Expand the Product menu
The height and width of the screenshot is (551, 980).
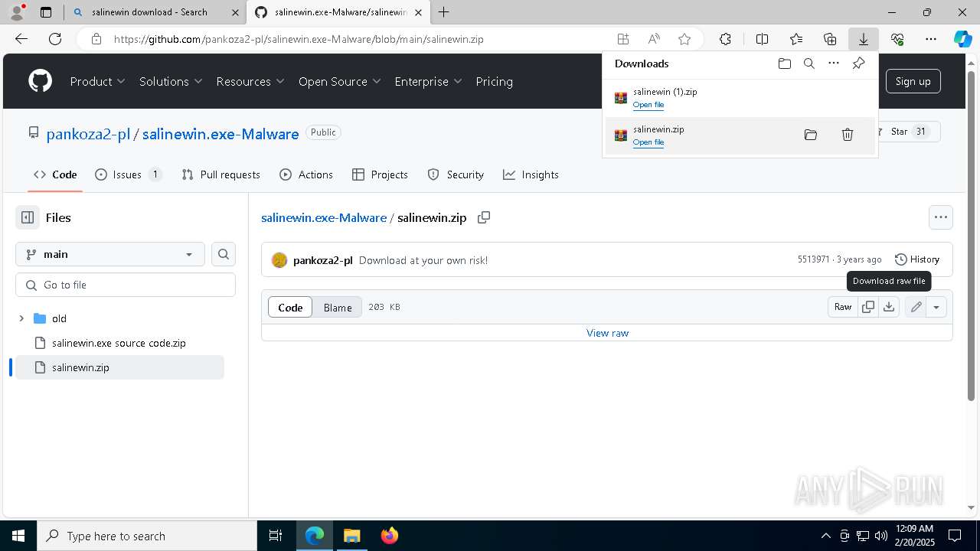[x=98, y=81]
